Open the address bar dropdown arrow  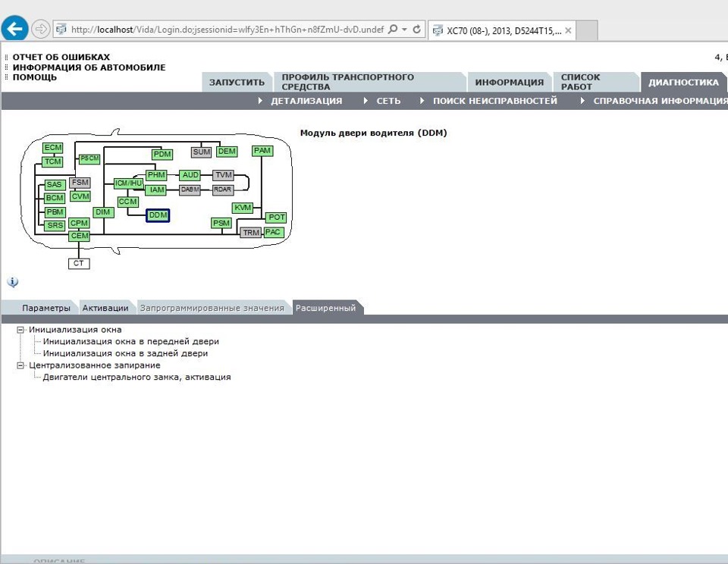point(404,30)
